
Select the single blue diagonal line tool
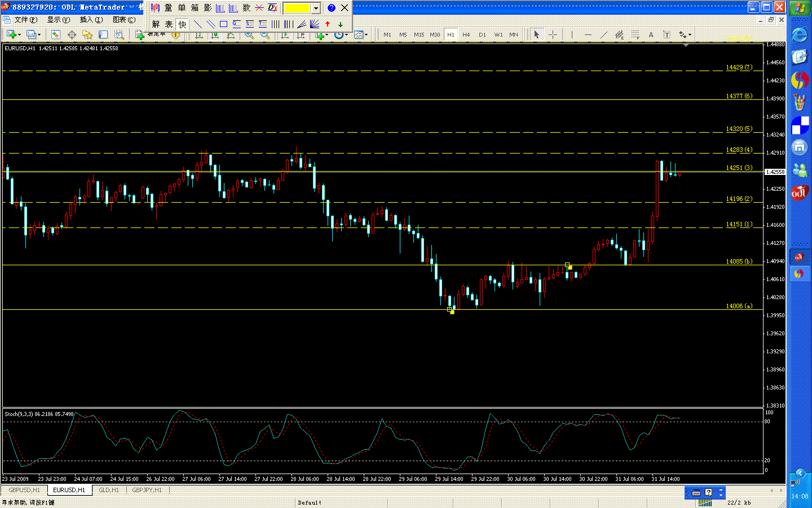197,24
